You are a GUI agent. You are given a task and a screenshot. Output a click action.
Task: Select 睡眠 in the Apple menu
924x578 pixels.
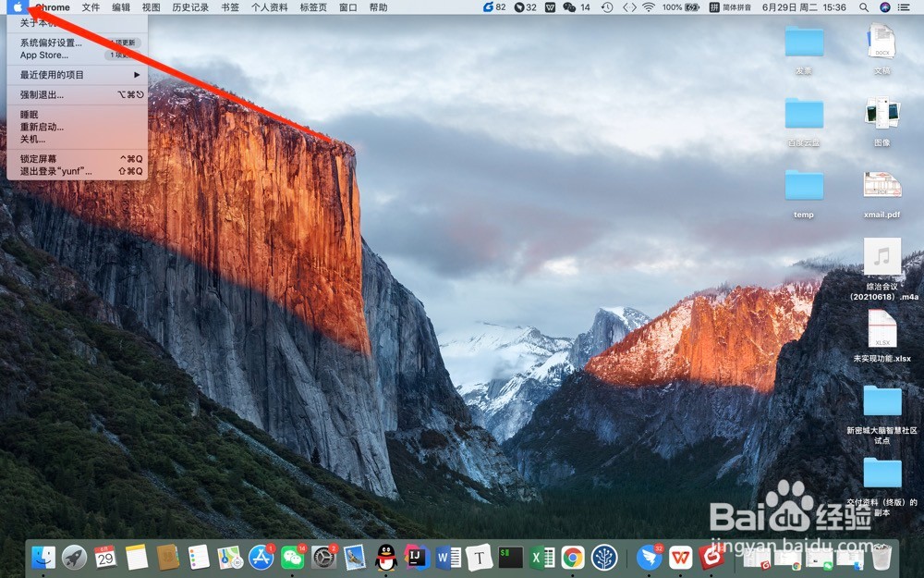[x=78, y=115]
